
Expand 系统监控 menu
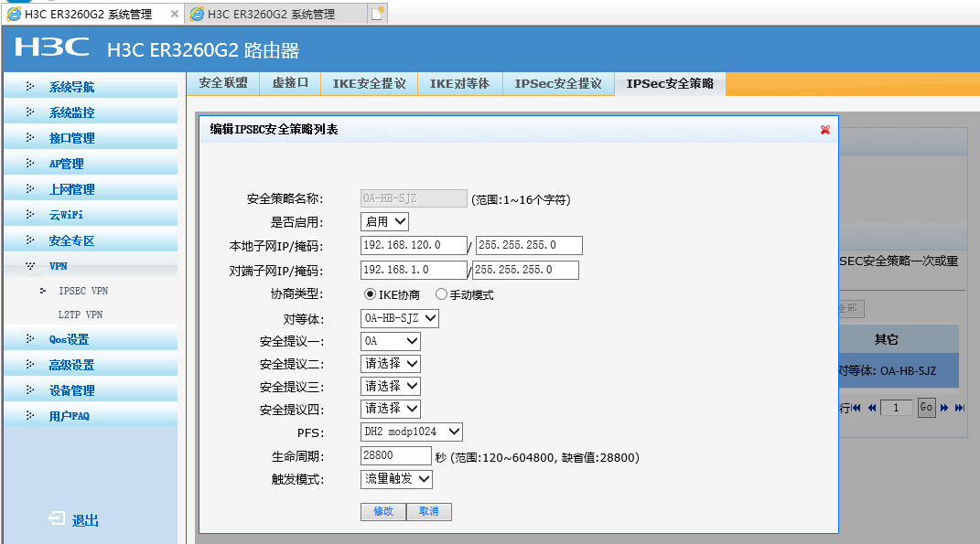tap(91, 112)
